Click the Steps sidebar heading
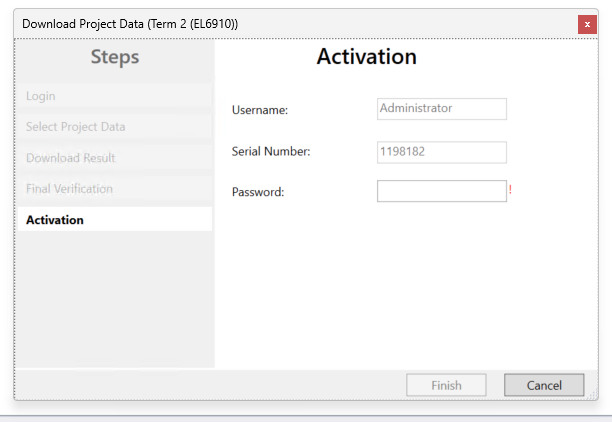 tap(115, 57)
